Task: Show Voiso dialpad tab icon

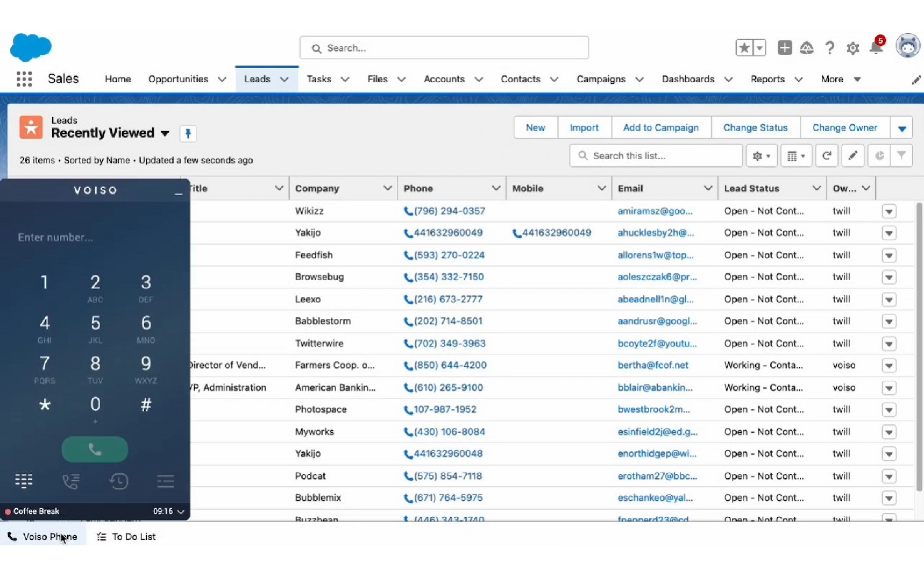Action: tap(24, 481)
